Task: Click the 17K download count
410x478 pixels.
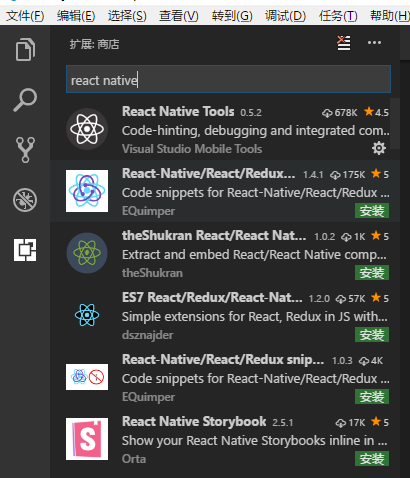Action: click(x=350, y=423)
